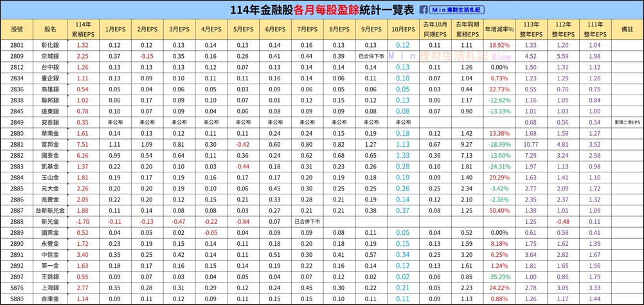Viewport: 644px width, 305px height.
Task: Select stock code 5876 cell
Action: pos(17,286)
